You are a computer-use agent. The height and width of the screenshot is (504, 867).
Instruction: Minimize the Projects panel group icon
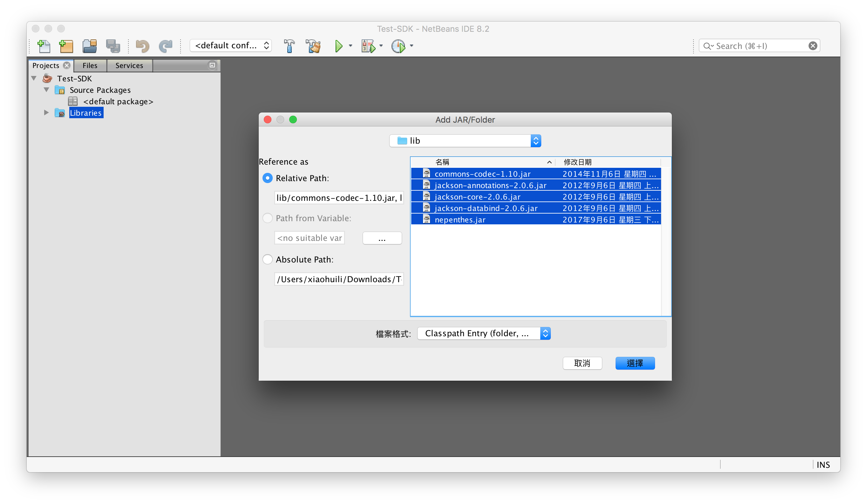coord(212,65)
